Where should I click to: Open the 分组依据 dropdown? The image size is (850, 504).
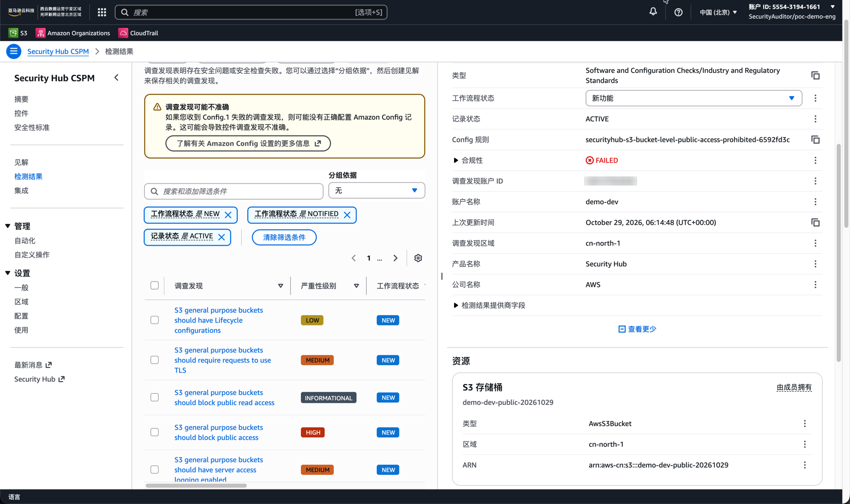(377, 191)
